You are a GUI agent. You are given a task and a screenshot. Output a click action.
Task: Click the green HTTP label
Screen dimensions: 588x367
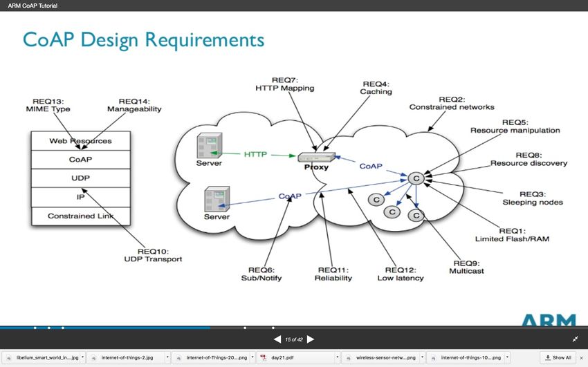[x=255, y=154]
